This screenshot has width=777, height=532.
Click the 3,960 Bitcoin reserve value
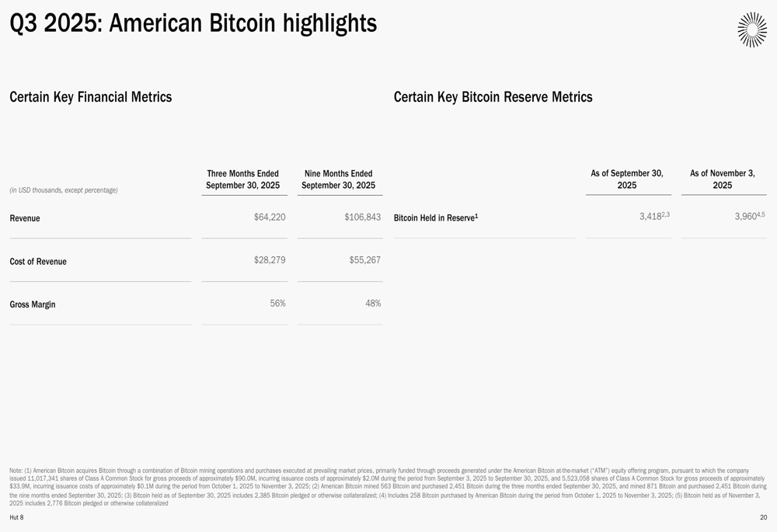tap(748, 217)
